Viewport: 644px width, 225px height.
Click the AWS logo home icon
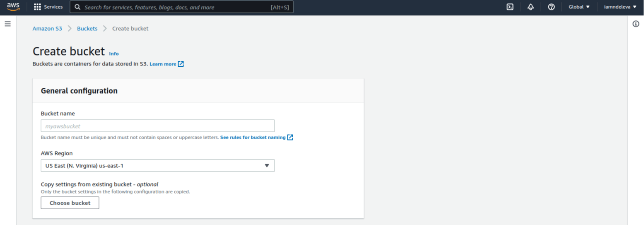(13, 7)
